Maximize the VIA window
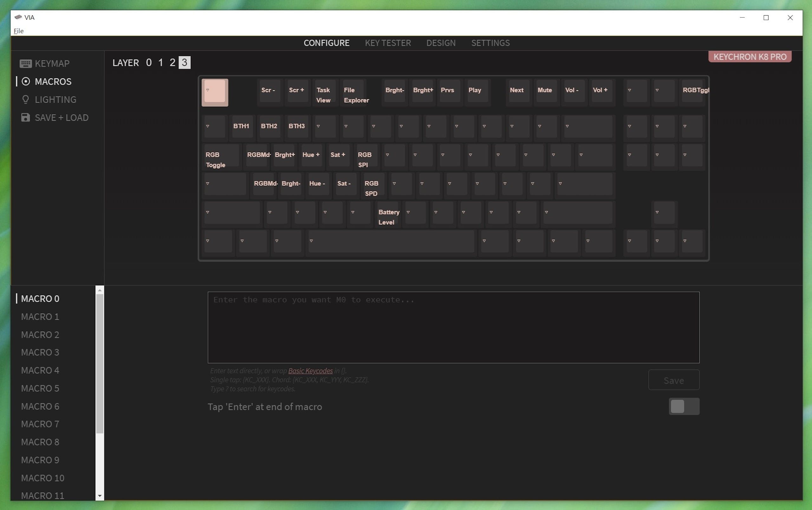This screenshot has width=812, height=510. tap(766, 17)
